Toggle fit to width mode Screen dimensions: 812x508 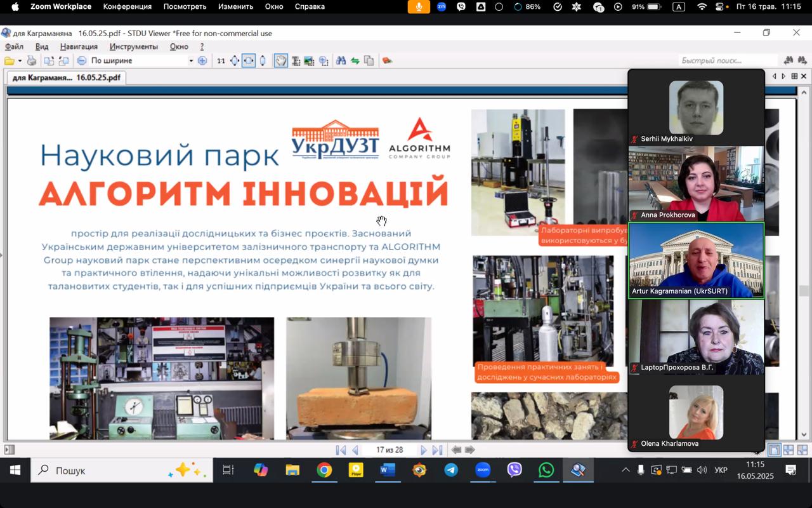[x=249, y=61]
